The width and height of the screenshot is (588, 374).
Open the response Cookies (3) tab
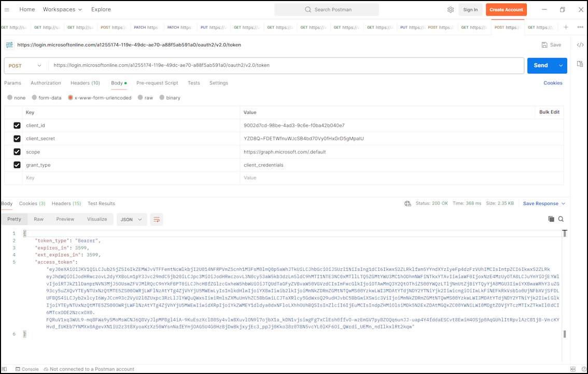point(32,204)
